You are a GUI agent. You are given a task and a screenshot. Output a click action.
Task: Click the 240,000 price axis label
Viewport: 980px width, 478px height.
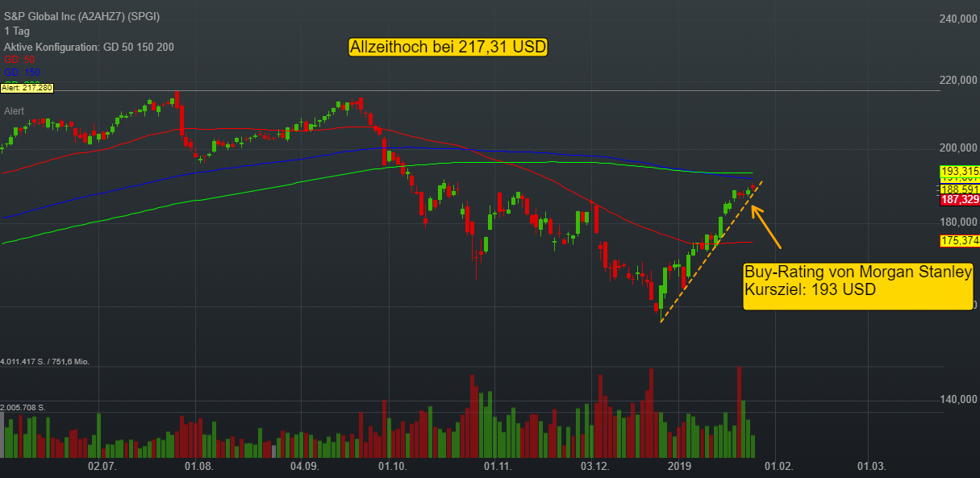pyautogui.click(x=960, y=19)
